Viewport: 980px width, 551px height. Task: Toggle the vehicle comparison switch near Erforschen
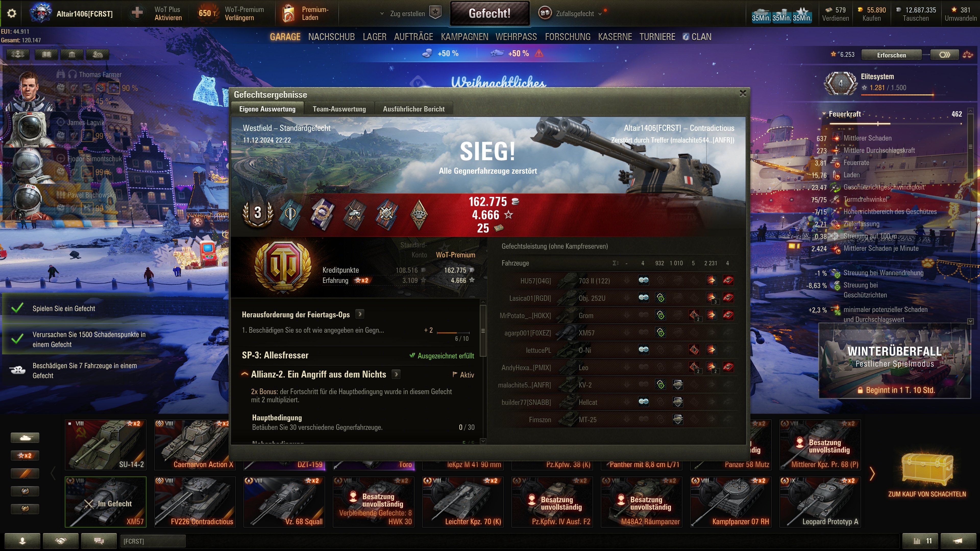(x=945, y=55)
